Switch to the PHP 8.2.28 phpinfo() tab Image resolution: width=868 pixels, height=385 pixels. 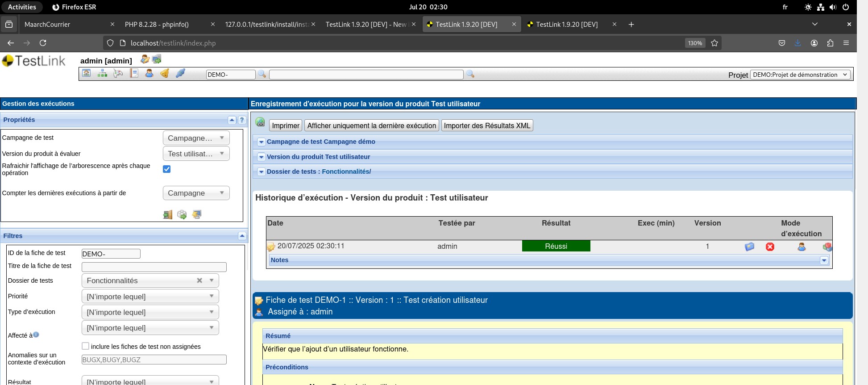(x=157, y=25)
